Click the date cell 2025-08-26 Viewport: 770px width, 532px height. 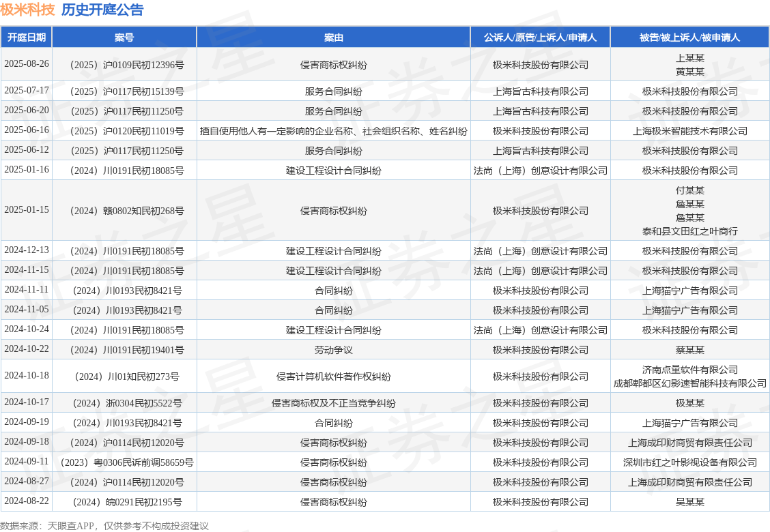pyautogui.click(x=27, y=64)
